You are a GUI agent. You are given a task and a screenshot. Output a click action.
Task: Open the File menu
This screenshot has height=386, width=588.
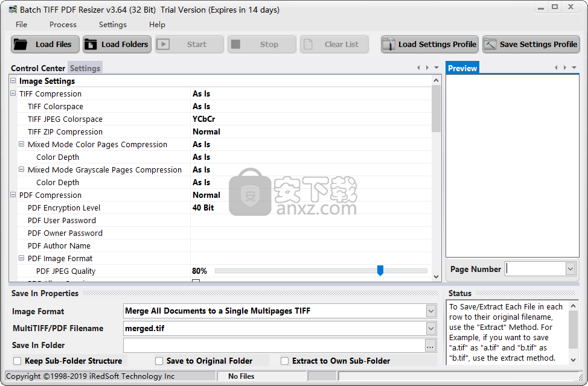(x=21, y=24)
